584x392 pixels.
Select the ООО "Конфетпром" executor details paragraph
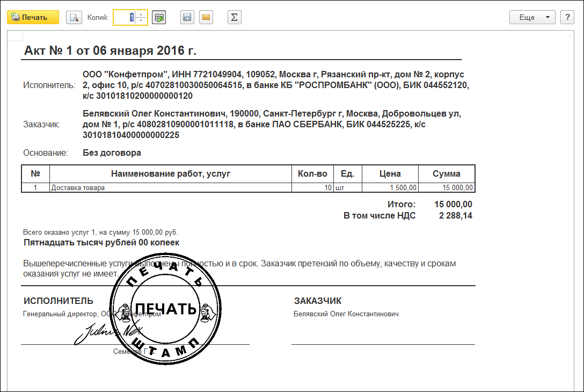(275, 85)
